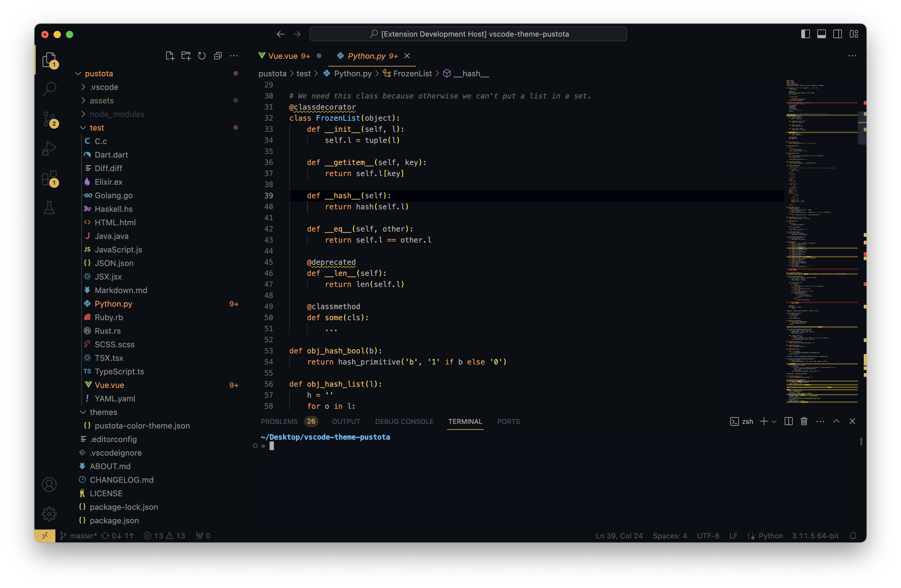Open Source Control view with badge

coord(49,119)
